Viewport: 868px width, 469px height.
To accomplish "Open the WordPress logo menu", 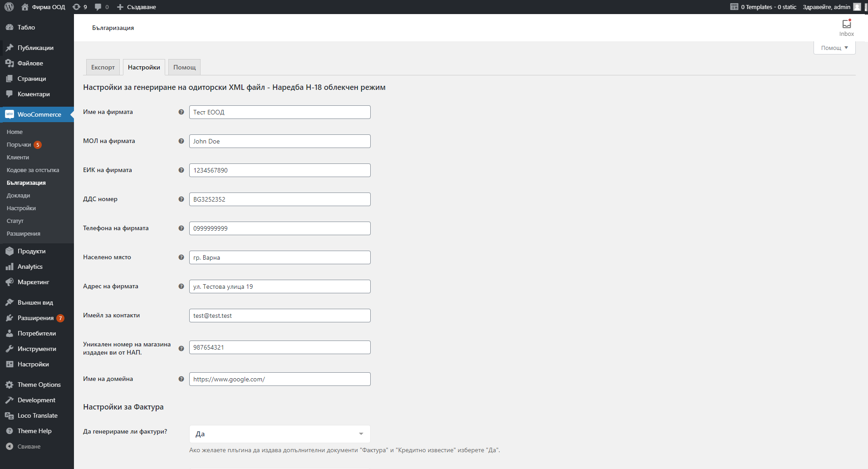I will coord(9,7).
